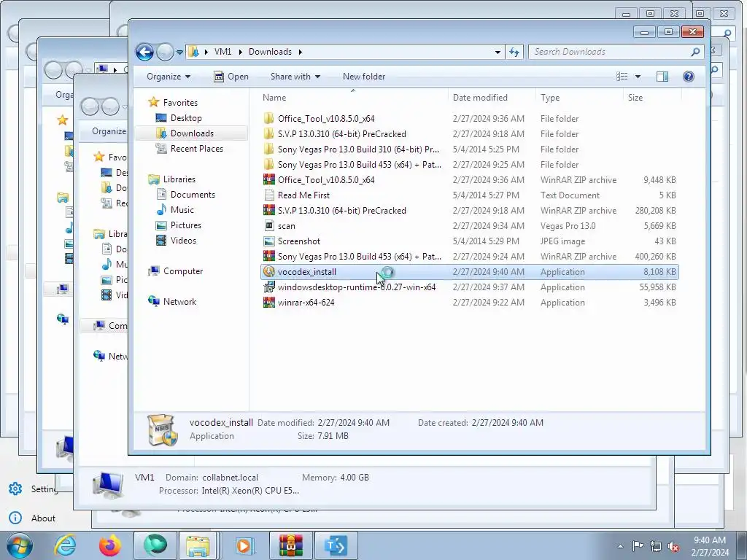
Task: Open the Organize menu
Action: [x=169, y=77]
